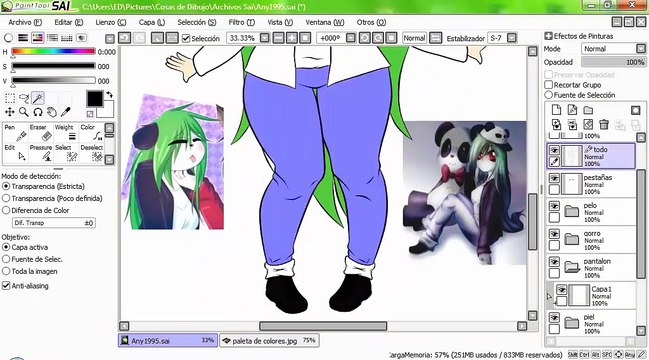Viewport: 649px width, 360px height.
Task: Choose the Color linework tool
Action: (91, 132)
